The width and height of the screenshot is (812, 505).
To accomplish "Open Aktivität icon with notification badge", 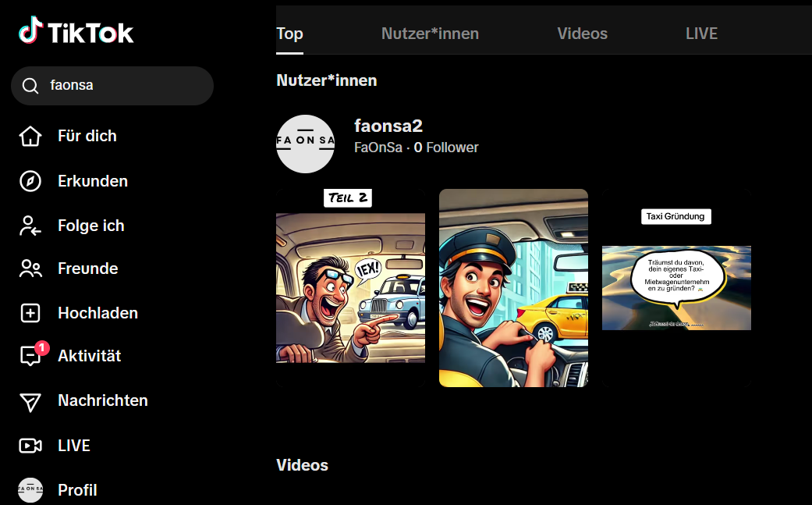I will (x=30, y=356).
